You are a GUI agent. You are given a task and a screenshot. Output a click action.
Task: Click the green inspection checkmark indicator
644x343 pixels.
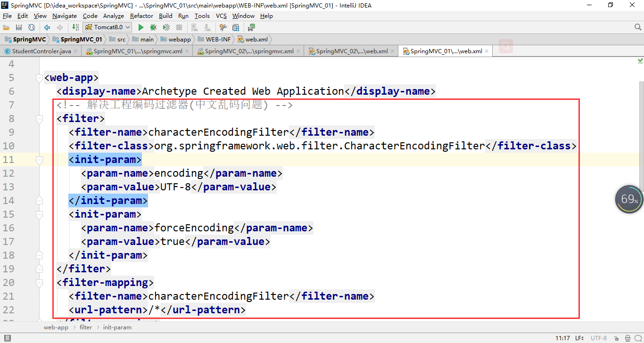[x=640, y=61]
